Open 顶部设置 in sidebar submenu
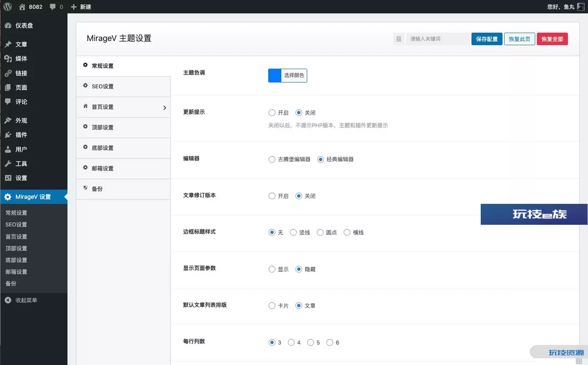The image size is (588, 365). coord(16,248)
